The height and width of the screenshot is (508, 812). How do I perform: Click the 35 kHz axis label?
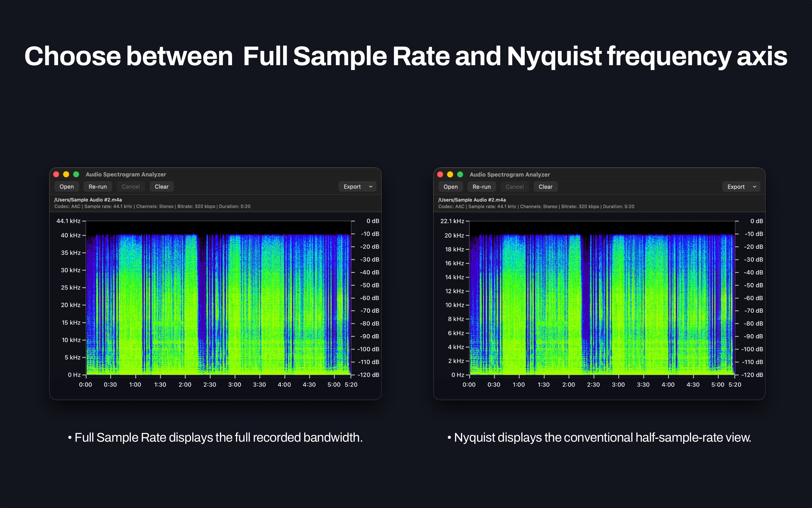coord(71,253)
